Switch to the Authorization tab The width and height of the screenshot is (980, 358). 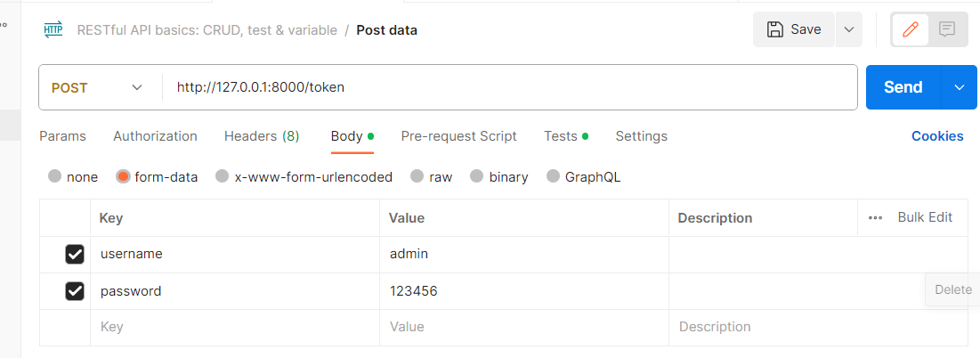click(x=155, y=136)
